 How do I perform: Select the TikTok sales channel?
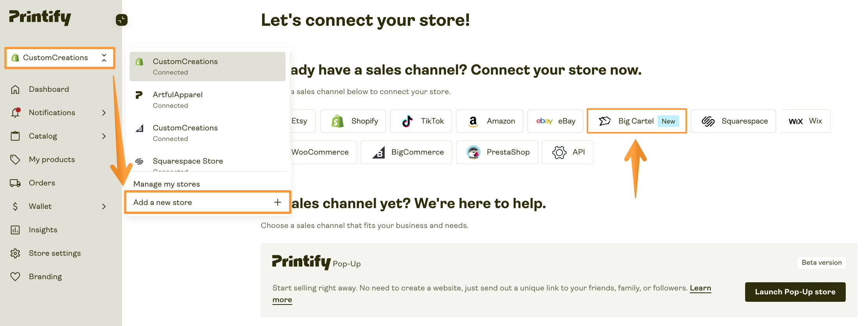click(x=421, y=121)
